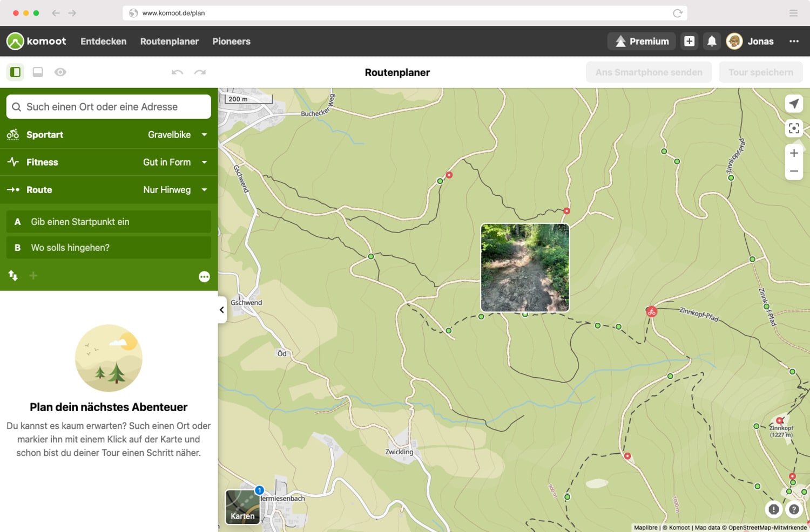Click the Premium button
This screenshot has width=810, height=532.
642,42
